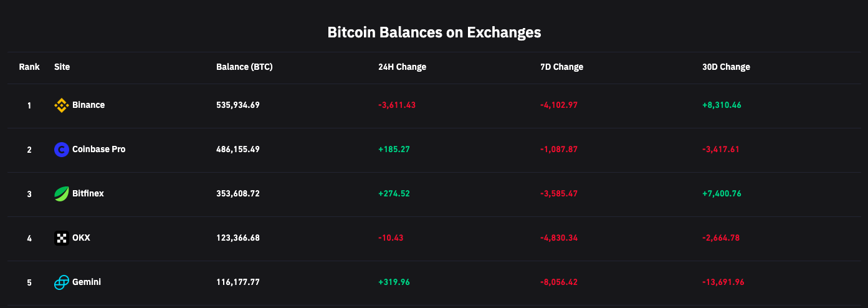Sort by the 7D Change column header
Viewport: 868px width, 308px height.
coord(561,67)
